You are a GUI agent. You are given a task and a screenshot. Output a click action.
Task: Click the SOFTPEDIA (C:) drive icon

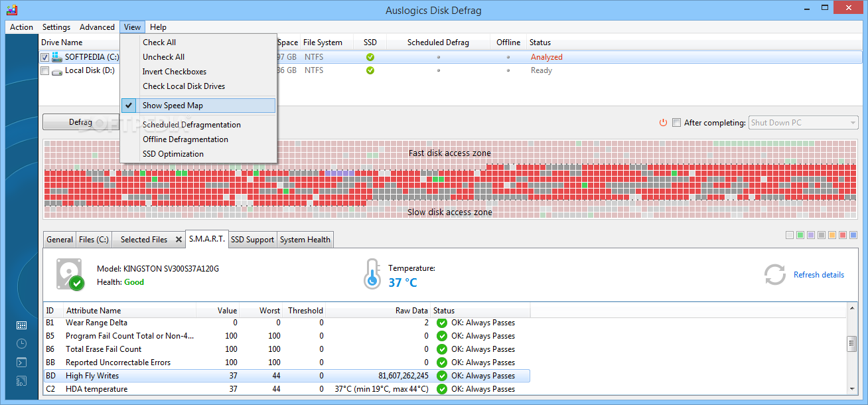pyautogui.click(x=57, y=57)
